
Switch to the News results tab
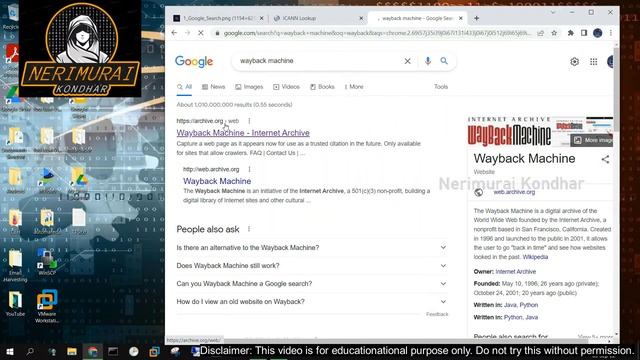coord(213,87)
